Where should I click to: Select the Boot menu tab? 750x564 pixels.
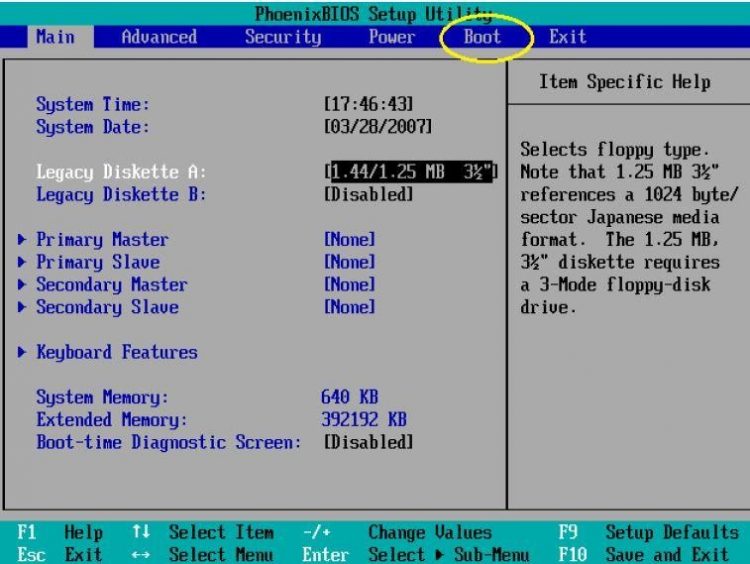pyautogui.click(x=482, y=37)
